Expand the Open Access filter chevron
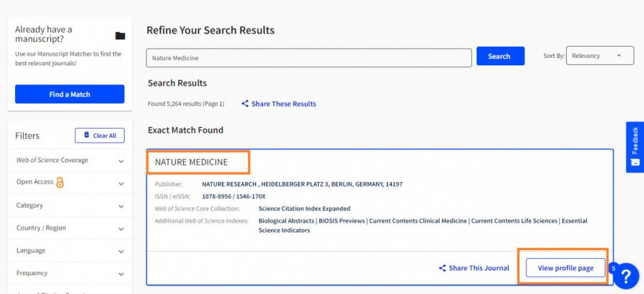The width and height of the screenshot is (644, 294). [x=121, y=183]
